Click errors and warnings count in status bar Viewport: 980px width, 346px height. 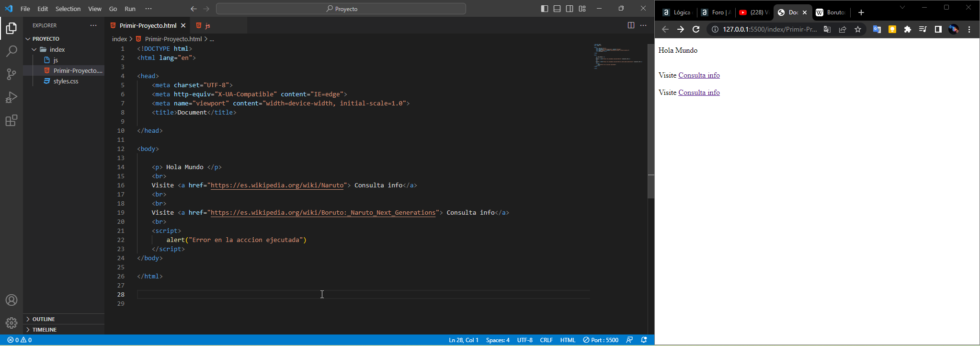[x=20, y=340]
